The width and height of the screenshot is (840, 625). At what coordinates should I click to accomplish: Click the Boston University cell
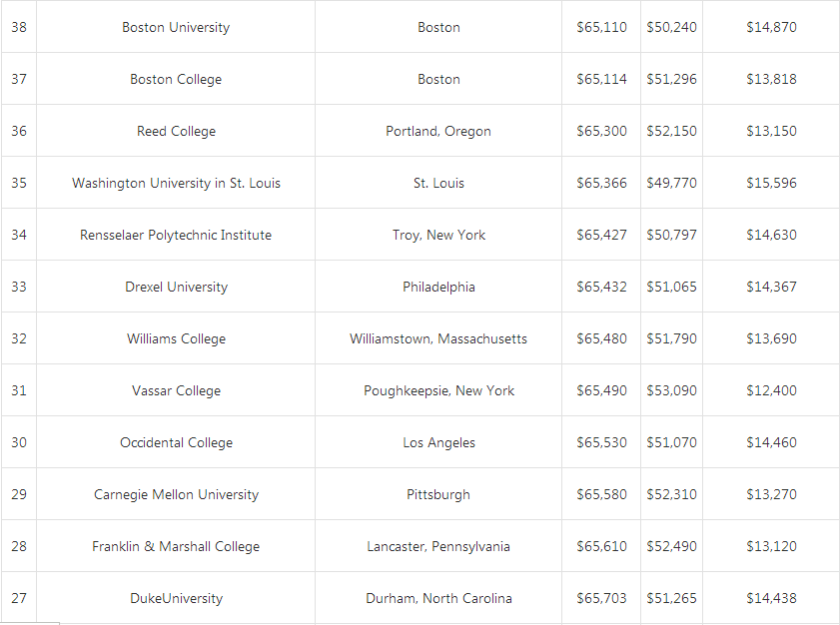(x=176, y=27)
